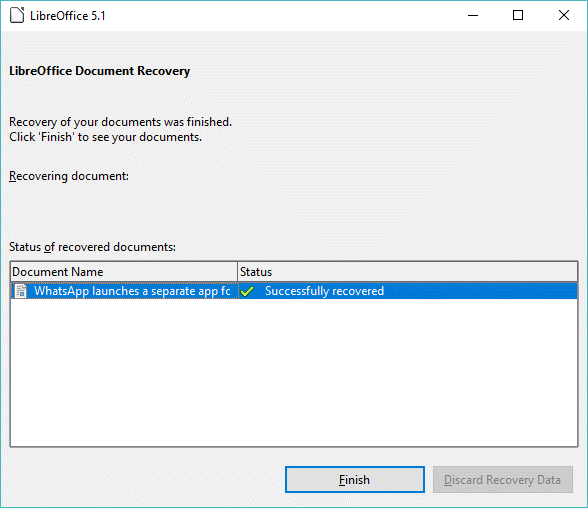Click the "Click 'Finish' to see your documents" text
Viewport: 588px width, 508px height.
pyautogui.click(x=105, y=137)
